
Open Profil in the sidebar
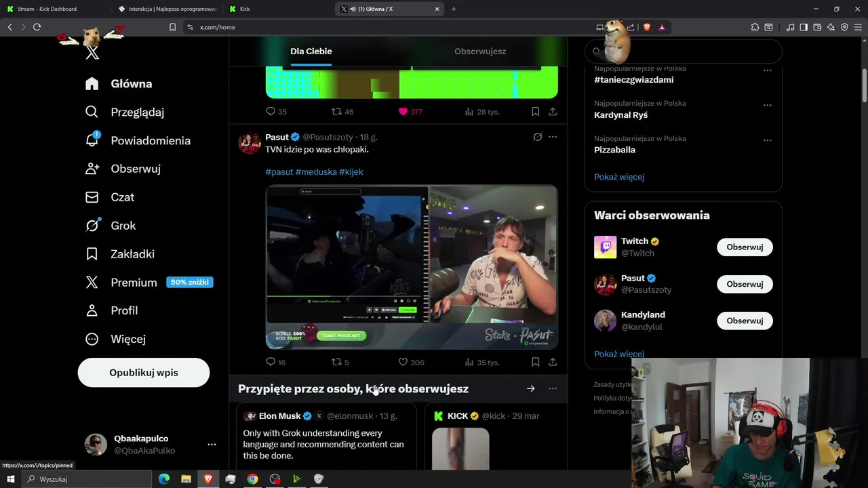click(x=112, y=310)
